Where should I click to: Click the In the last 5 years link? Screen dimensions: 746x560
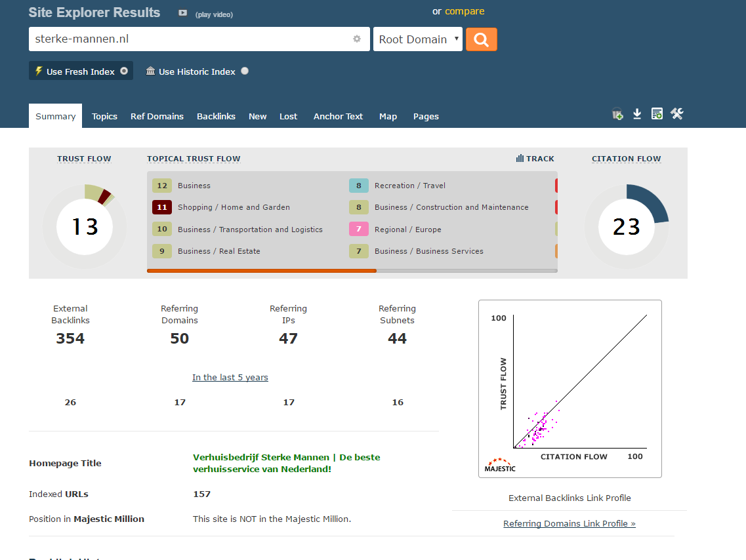(x=230, y=377)
